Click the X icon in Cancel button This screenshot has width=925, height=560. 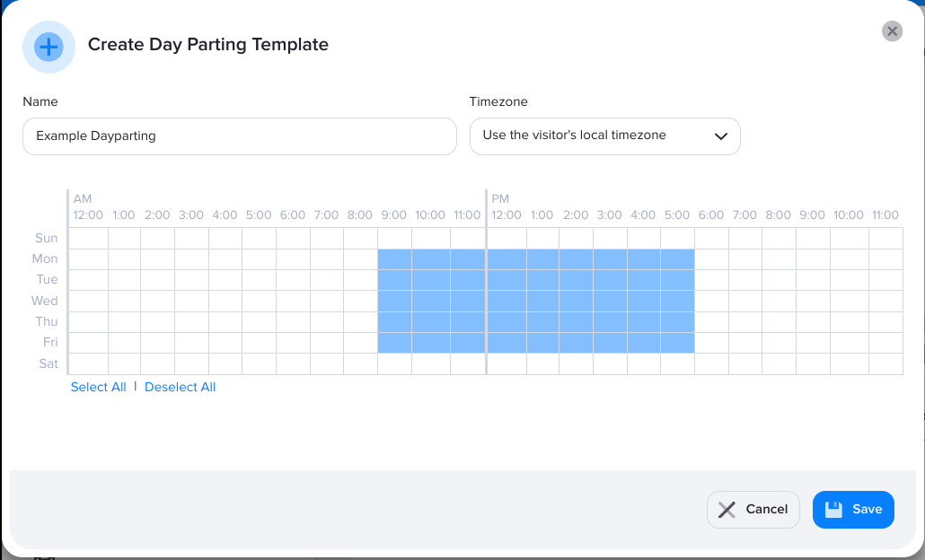coord(727,510)
